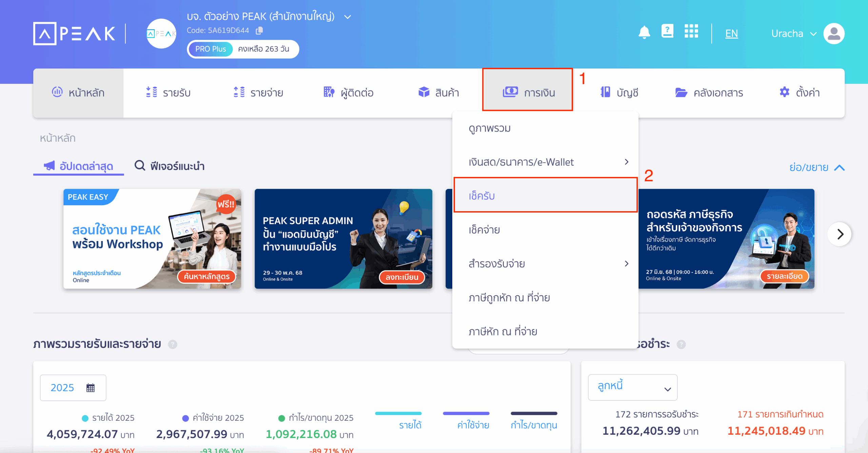868x453 pixels.
Task: Click the megaphone icon of อัปเดตล่าสุด
Action: tap(49, 166)
